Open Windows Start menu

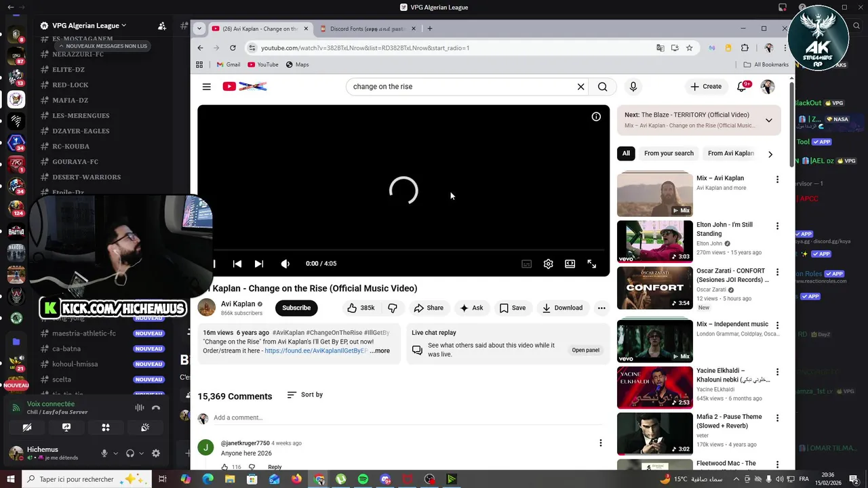click(11, 479)
